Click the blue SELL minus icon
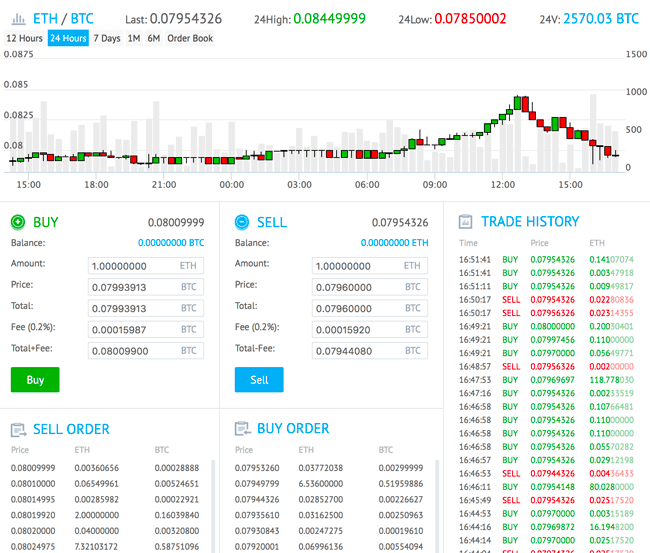Screen dimensions: 650x553 (242, 222)
